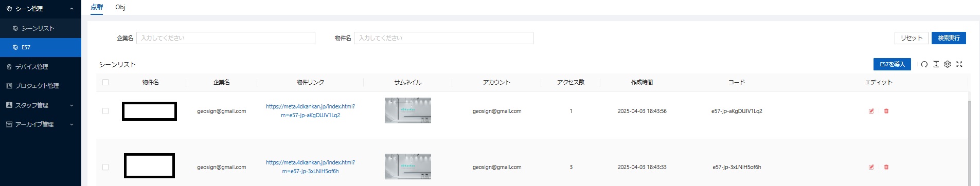Check the row with code e57-jp-aKgDUJV1Lq2
The height and width of the screenshot is (186, 980).
coord(105,111)
